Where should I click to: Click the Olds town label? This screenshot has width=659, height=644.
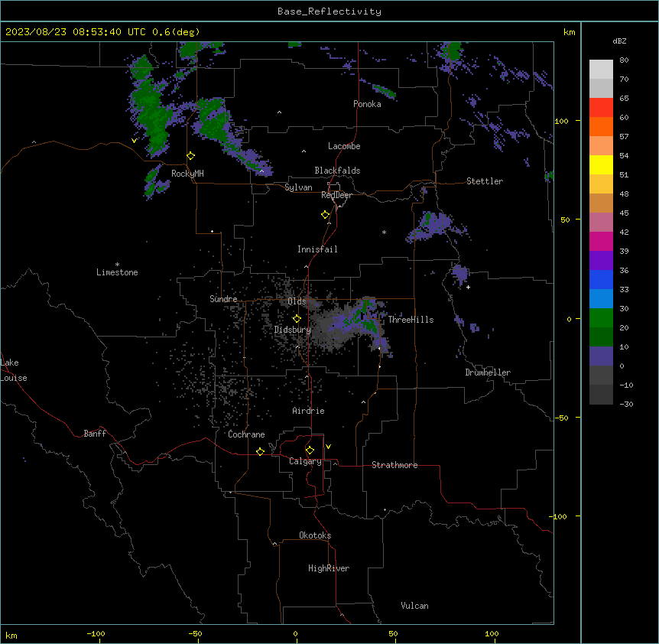297,301
